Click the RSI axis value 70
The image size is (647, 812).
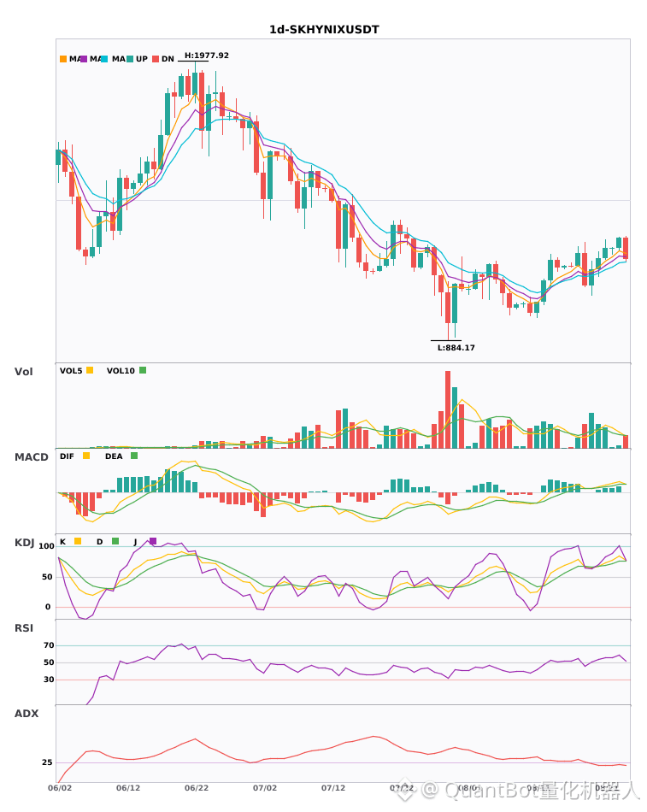coord(49,645)
